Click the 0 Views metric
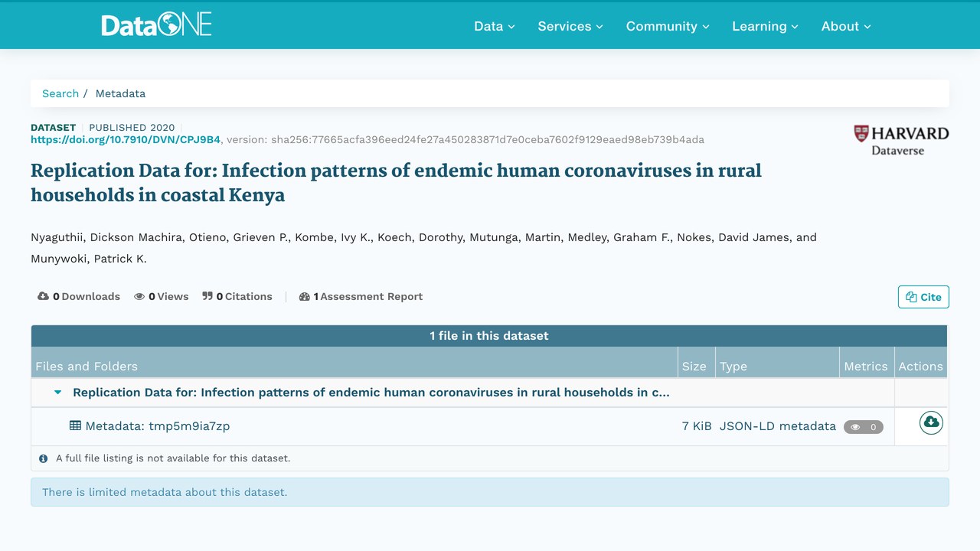980x551 pixels. point(162,297)
